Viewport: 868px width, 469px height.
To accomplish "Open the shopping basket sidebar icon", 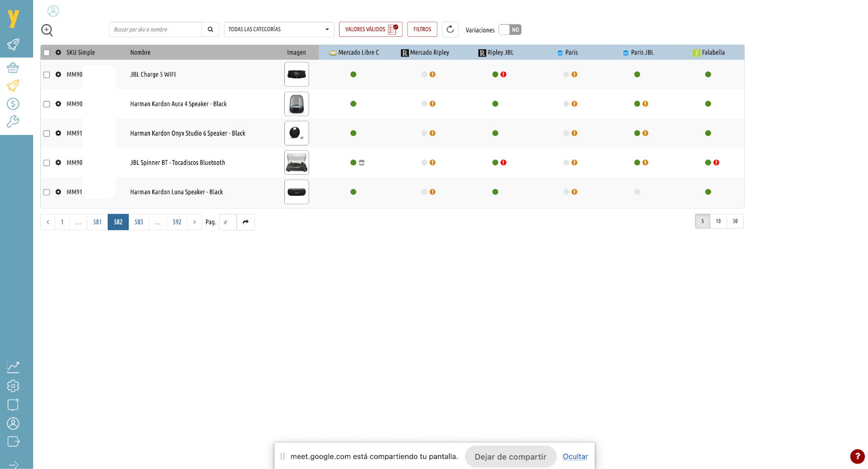I will (x=13, y=68).
